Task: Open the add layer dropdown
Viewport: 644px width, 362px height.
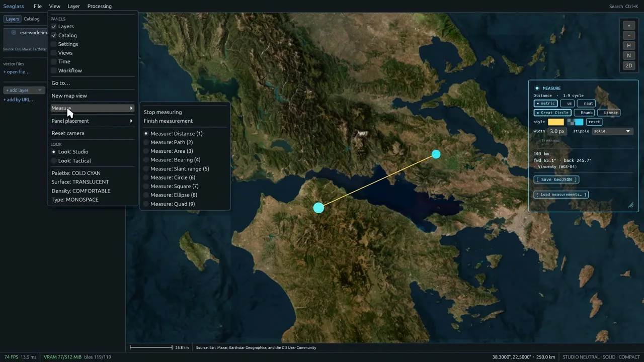Action: (24, 90)
